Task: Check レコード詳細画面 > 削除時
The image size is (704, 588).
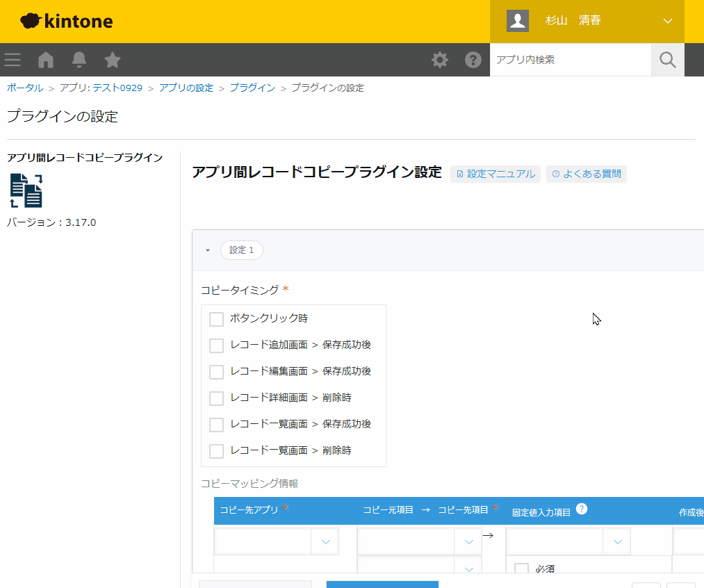Action: [216, 398]
